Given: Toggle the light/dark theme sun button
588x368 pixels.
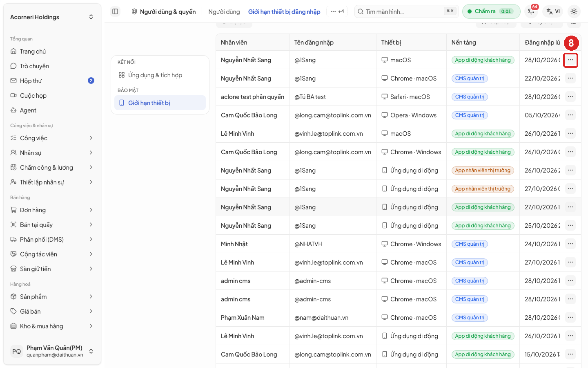Looking at the screenshot, I should 574,11.
